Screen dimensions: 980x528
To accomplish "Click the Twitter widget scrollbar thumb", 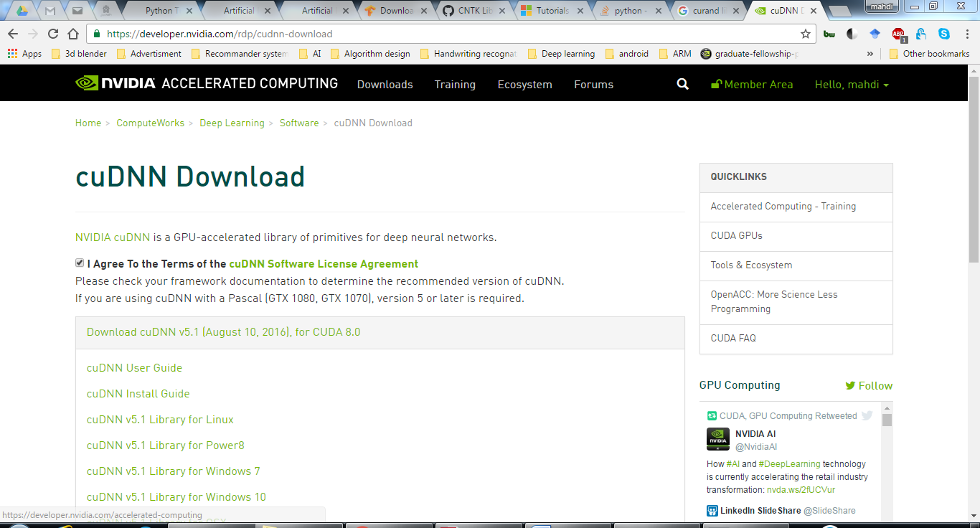I will coord(887,420).
